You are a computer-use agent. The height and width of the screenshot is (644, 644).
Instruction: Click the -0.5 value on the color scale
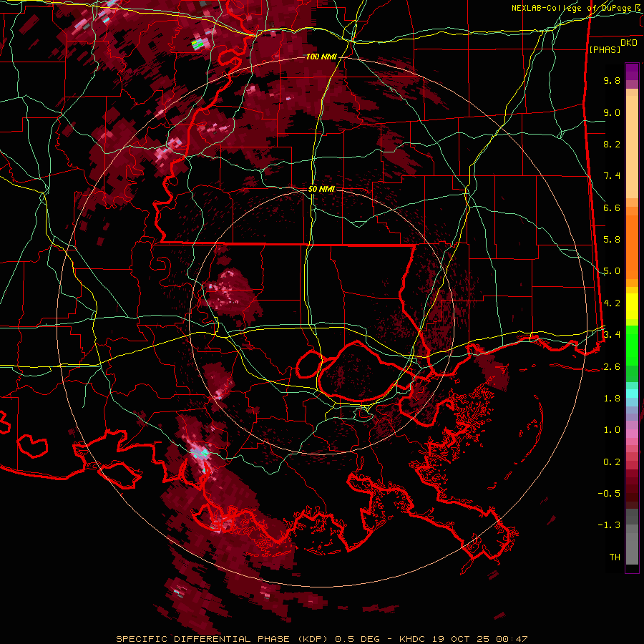tap(610, 494)
